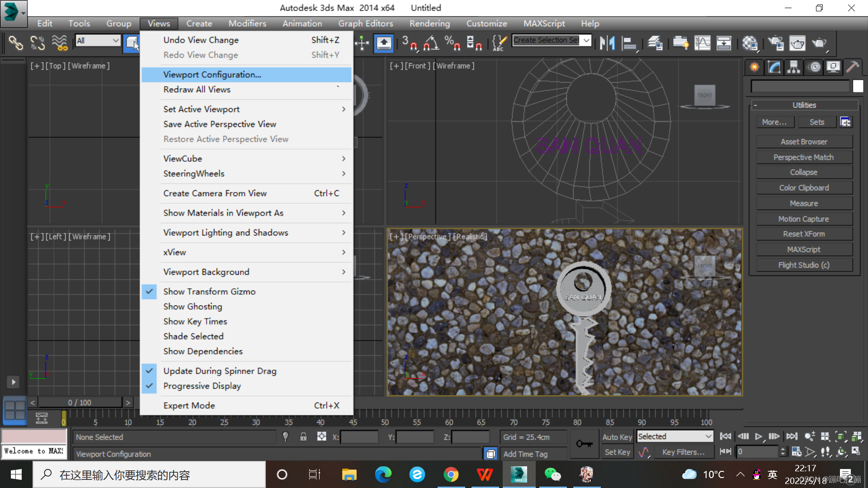Choose Viewport Configuration menu entry

(x=212, y=75)
